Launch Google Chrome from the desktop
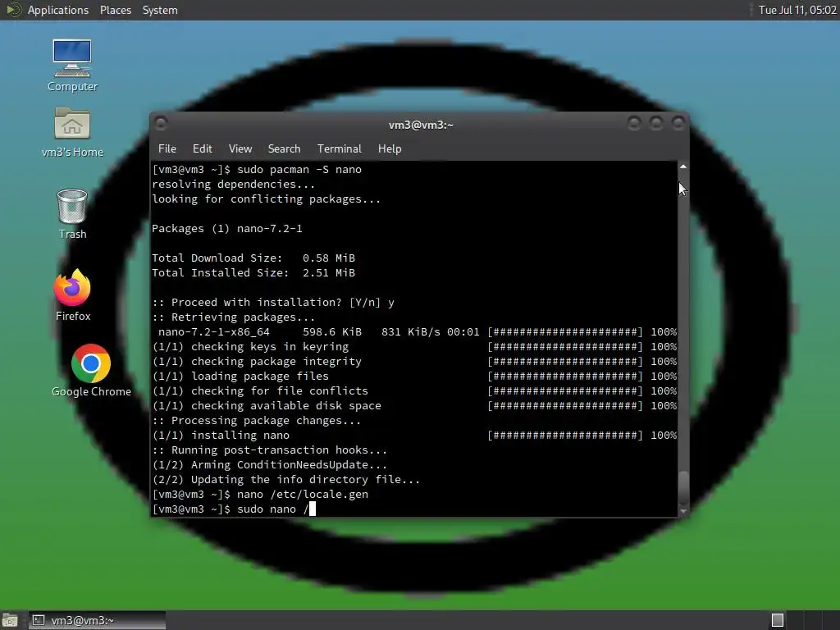Screen dimensions: 840x630 pos(91,371)
